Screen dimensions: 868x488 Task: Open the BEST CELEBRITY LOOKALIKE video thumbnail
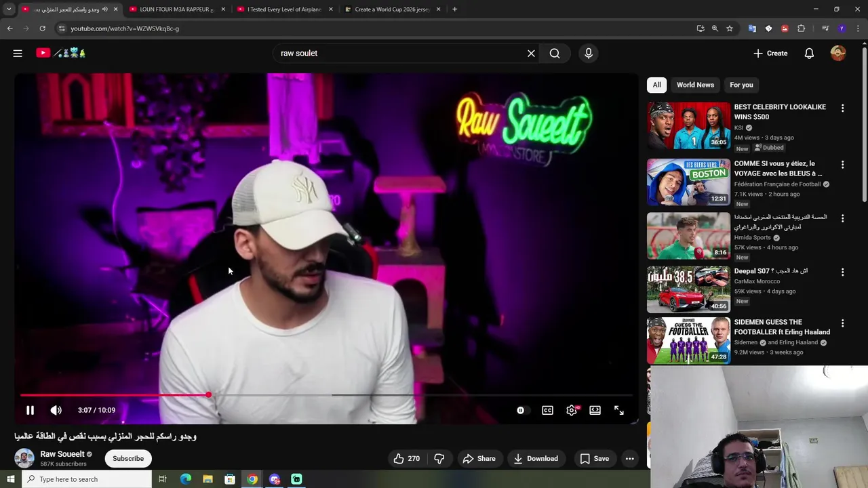[x=688, y=125]
